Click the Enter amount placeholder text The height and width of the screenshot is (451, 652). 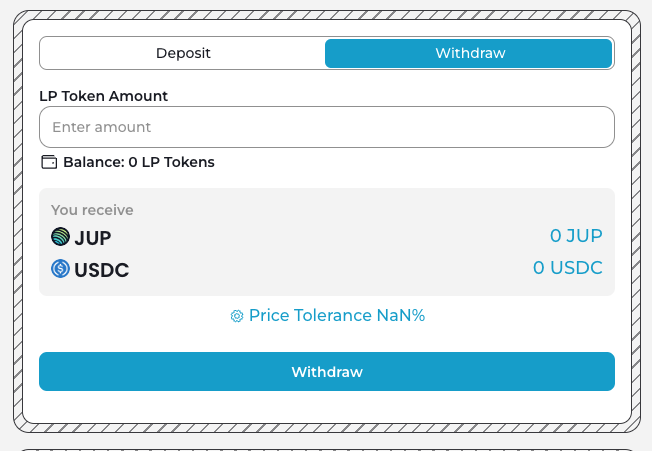101,127
